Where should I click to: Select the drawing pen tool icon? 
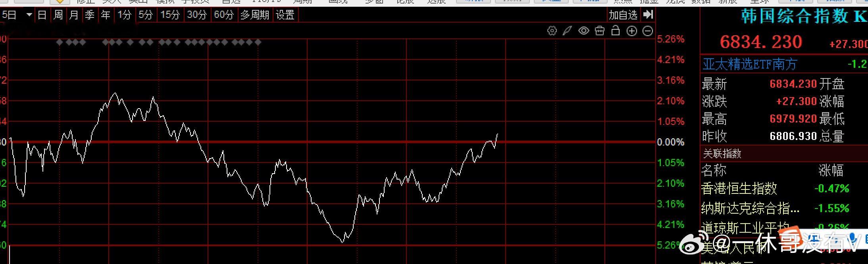point(567,31)
